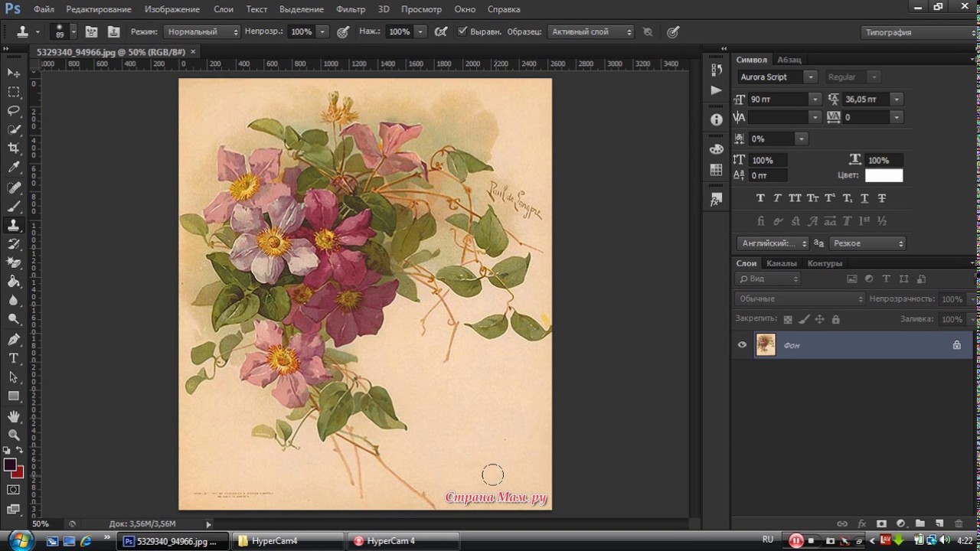Click the foreground color swatch
This screenshot has width=980, height=551.
(10, 465)
